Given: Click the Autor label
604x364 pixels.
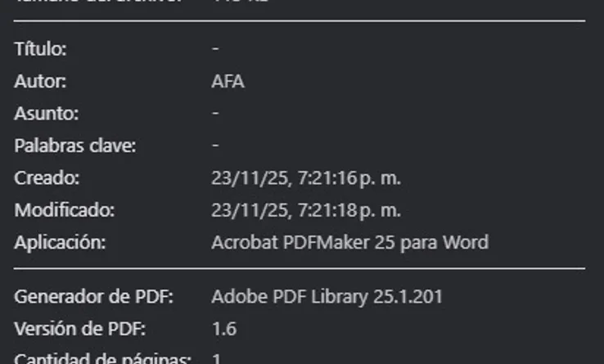Looking at the screenshot, I should [x=40, y=81].
